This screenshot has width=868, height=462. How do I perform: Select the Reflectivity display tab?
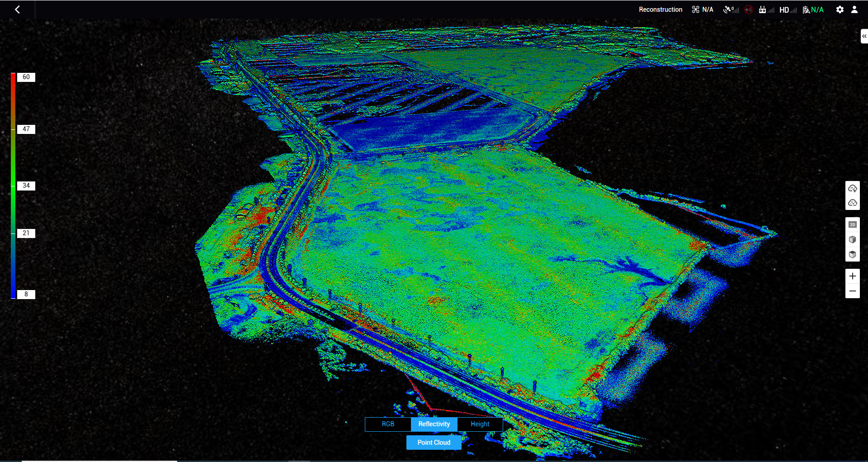pos(434,424)
